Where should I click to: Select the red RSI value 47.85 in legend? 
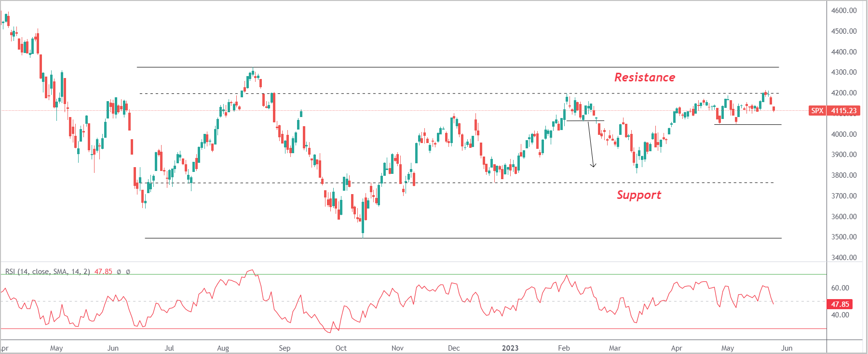coord(103,272)
